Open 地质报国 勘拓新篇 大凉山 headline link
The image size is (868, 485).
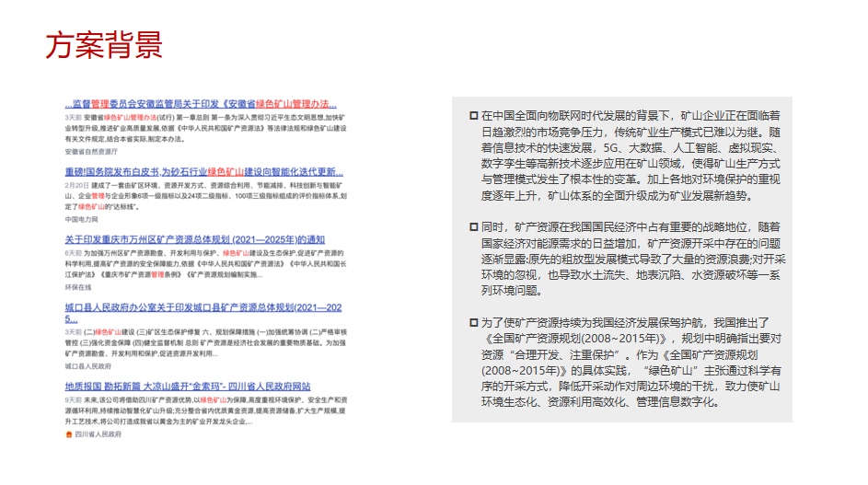coord(188,387)
